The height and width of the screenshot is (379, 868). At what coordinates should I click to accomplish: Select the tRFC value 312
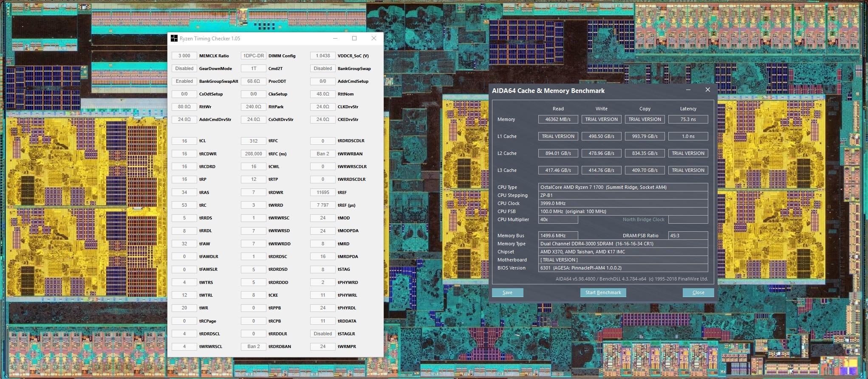point(254,141)
